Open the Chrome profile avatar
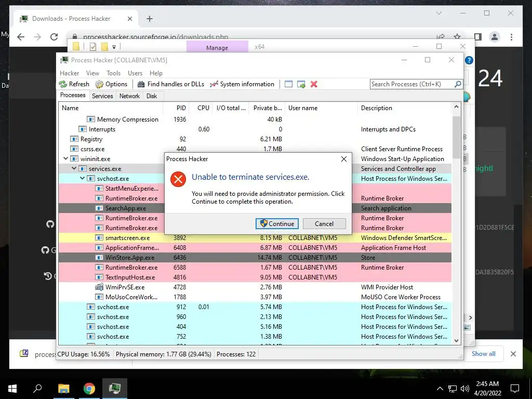 click(x=495, y=37)
